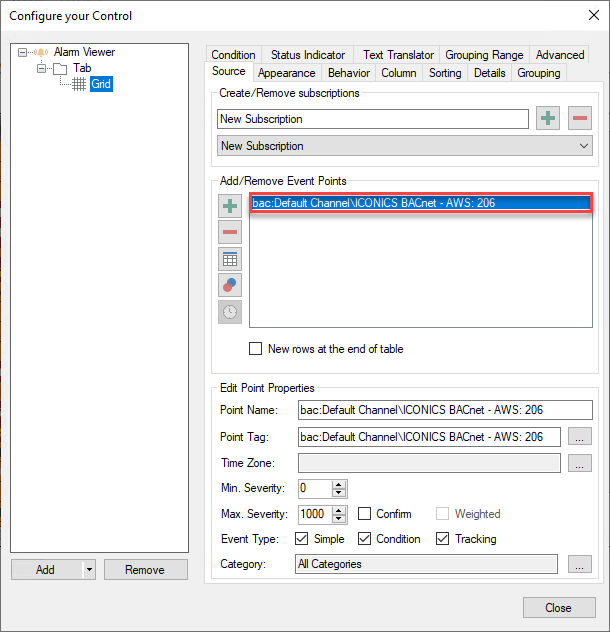Click the Add button

point(47,570)
